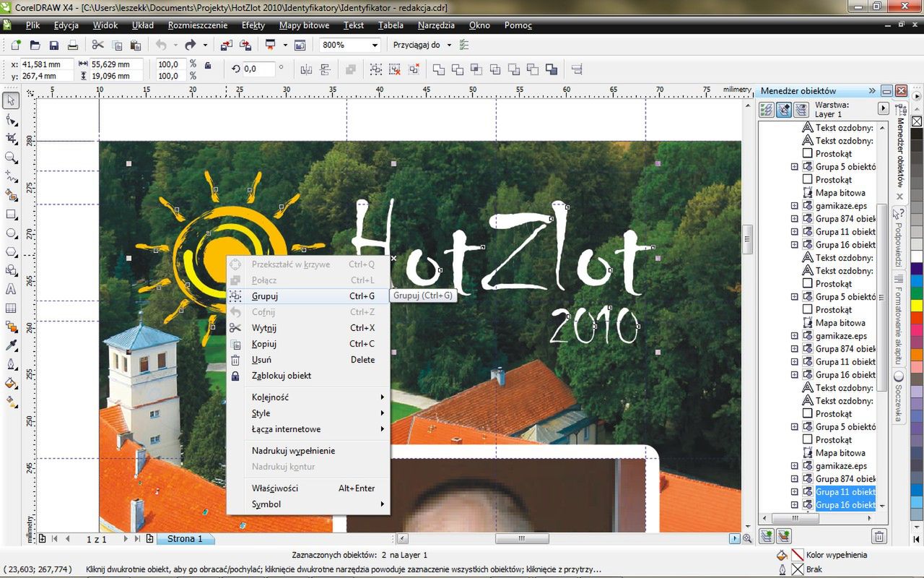Click the Save floppy disk toolbar icon
Image resolution: width=924 pixels, height=578 pixels.
53,45
